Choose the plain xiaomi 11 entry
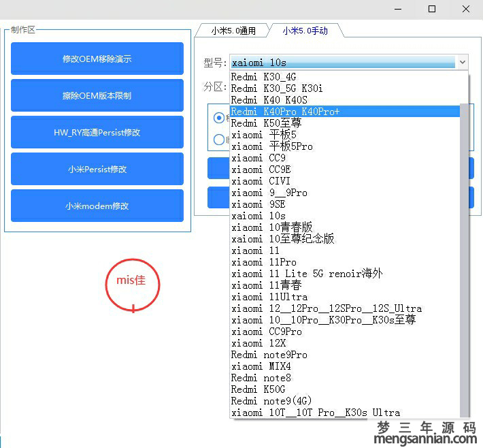Screen dimensions: 483x448 pos(345,251)
